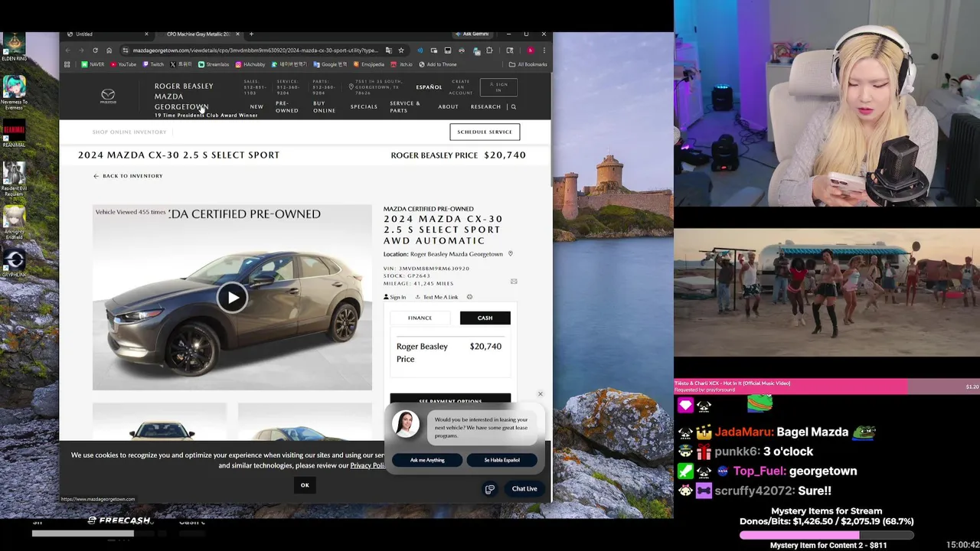The width and height of the screenshot is (980, 551).
Task: Open the chat bubbles icon beside Chat Live
Action: [x=490, y=489]
